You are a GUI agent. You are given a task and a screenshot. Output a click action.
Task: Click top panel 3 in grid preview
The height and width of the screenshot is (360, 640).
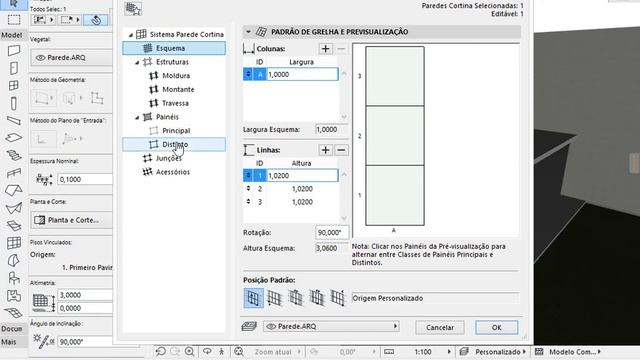395,76
